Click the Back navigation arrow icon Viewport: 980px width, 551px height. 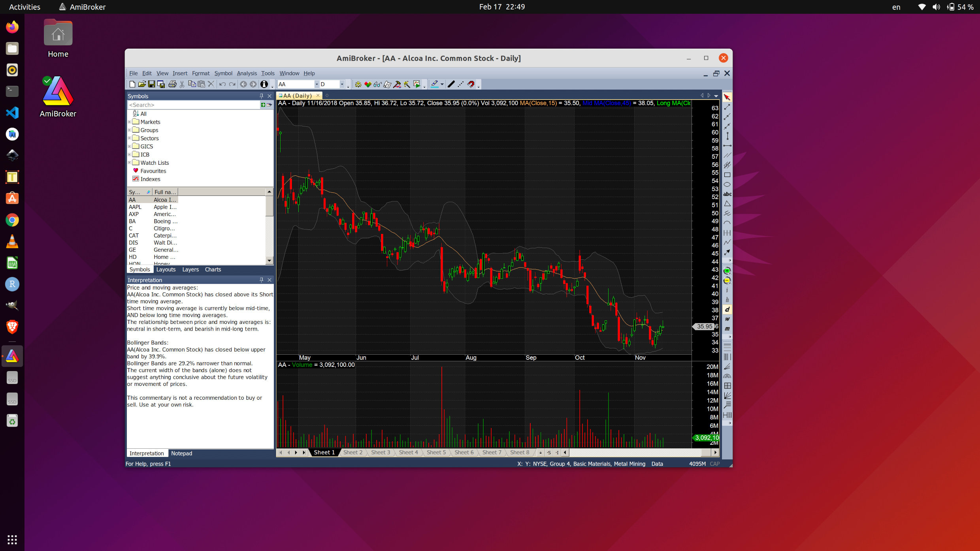click(x=243, y=84)
